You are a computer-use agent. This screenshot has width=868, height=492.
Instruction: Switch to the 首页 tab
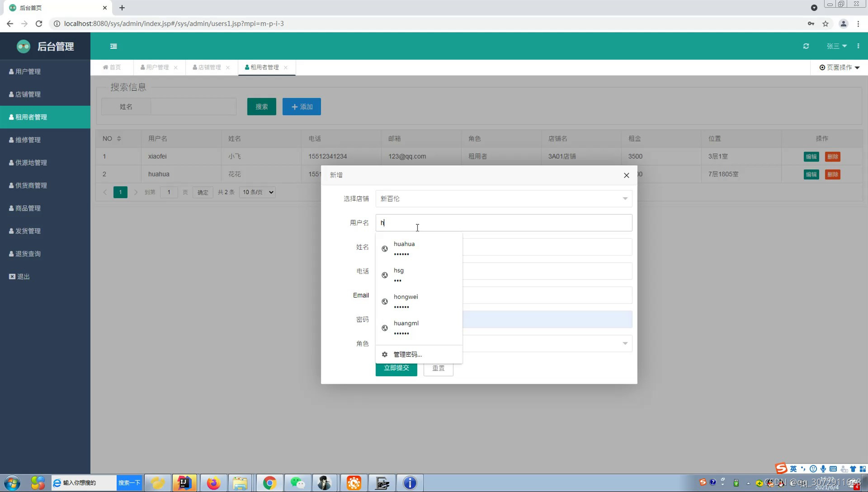(x=112, y=67)
